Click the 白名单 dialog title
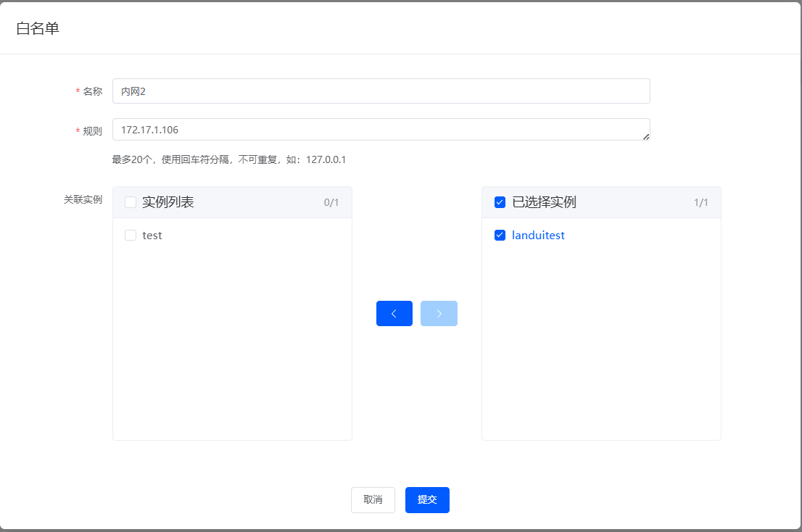This screenshot has width=802, height=532. (x=38, y=28)
